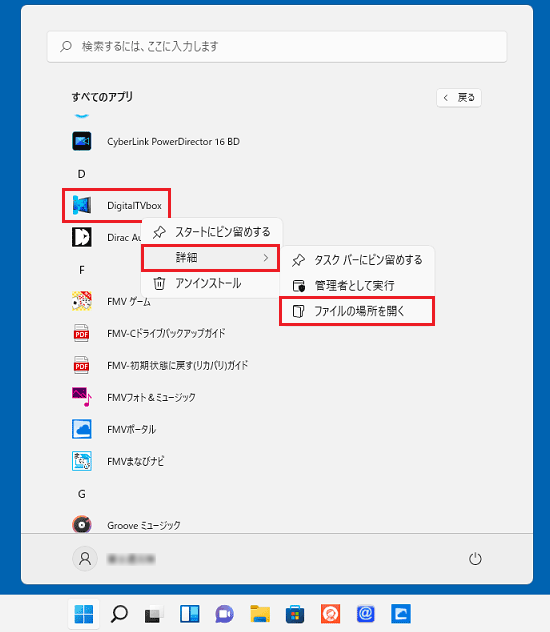Open Groove ミュージック app icon
The image size is (550, 632).
[x=82, y=525]
